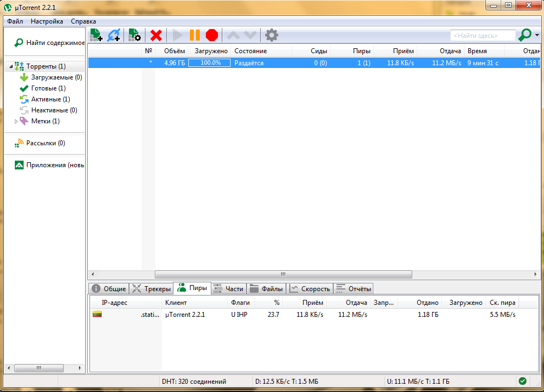Click sidebar horizontal scrollbar right arrow
The width and height of the screenshot is (544, 392).
coord(80,368)
